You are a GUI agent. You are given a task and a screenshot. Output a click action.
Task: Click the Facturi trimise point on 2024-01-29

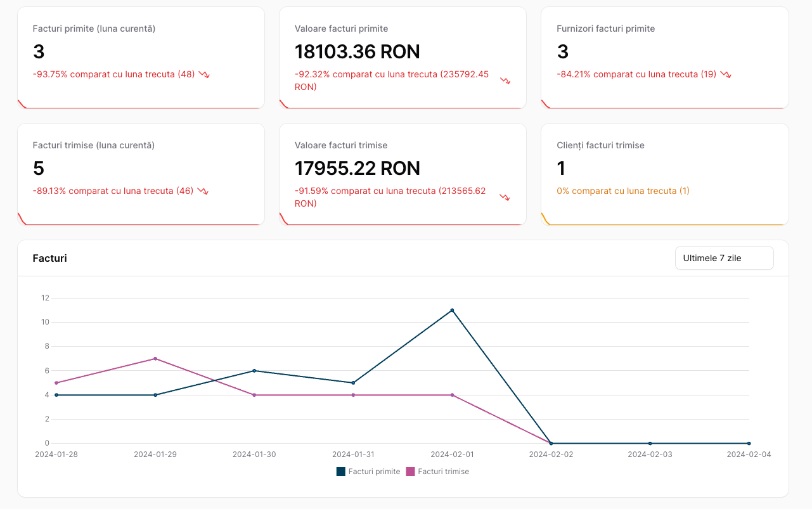point(155,359)
